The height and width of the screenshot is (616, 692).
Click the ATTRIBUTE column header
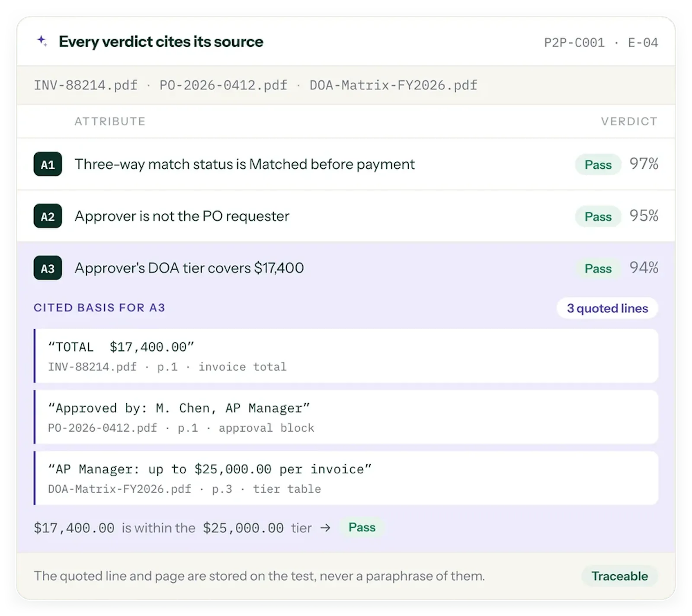110,121
